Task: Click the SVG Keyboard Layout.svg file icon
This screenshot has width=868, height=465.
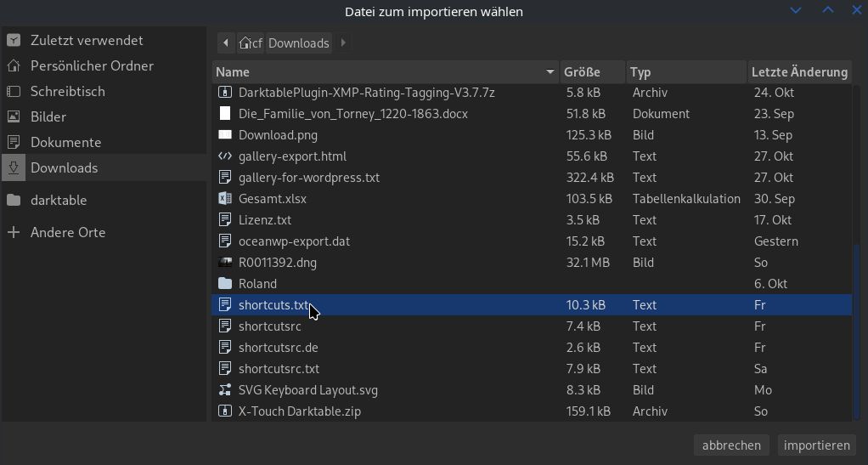Action: point(225,390)
